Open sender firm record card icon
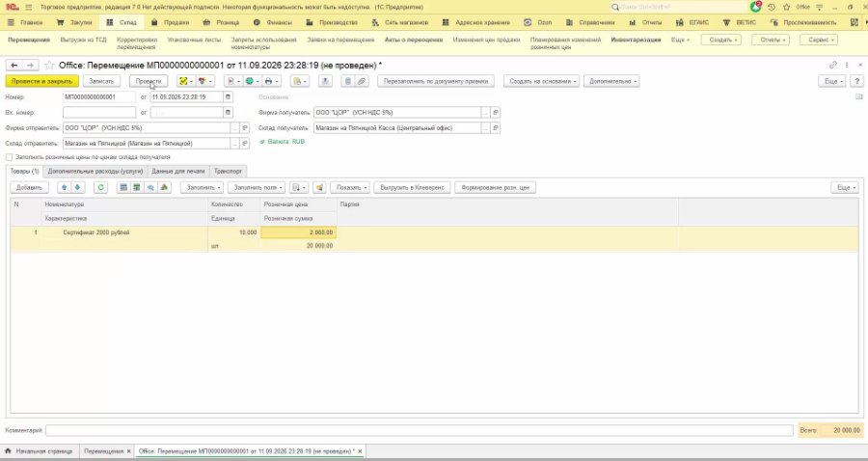 click(245, 128)
